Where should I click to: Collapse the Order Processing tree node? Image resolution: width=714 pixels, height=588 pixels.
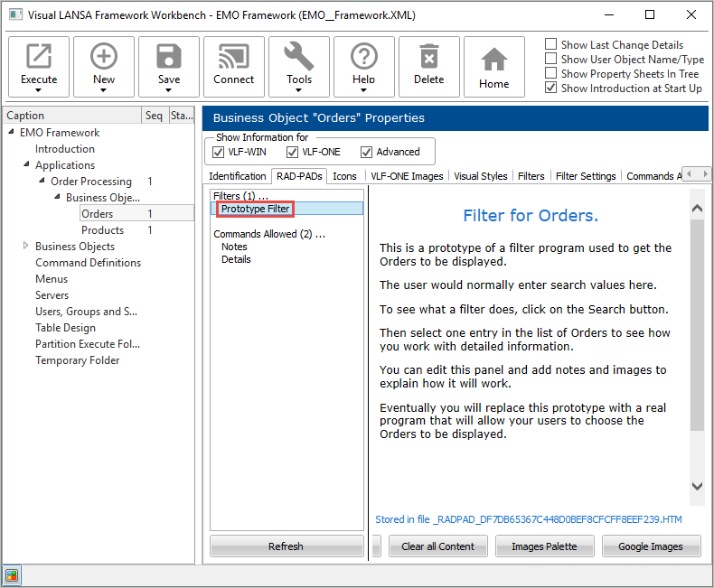click(42, 182)
